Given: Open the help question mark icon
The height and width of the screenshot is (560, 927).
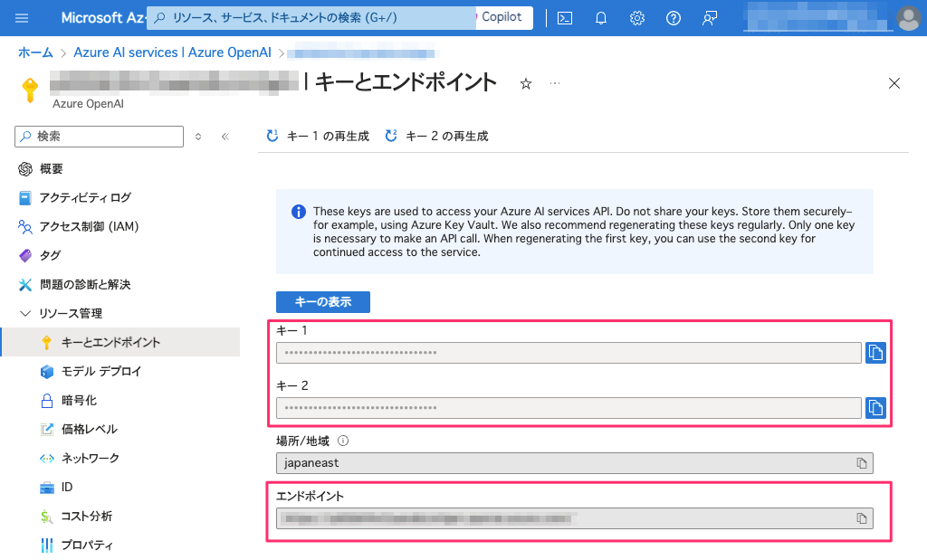Looking at the screenshot, I should 673,18.
